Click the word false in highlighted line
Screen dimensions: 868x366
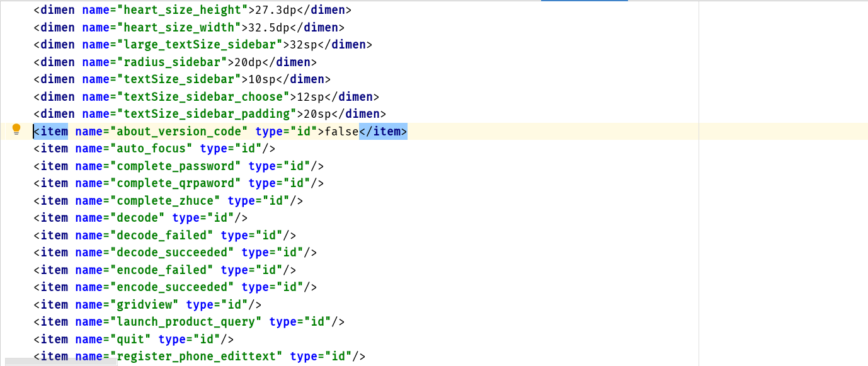click(x=341, y=132)
